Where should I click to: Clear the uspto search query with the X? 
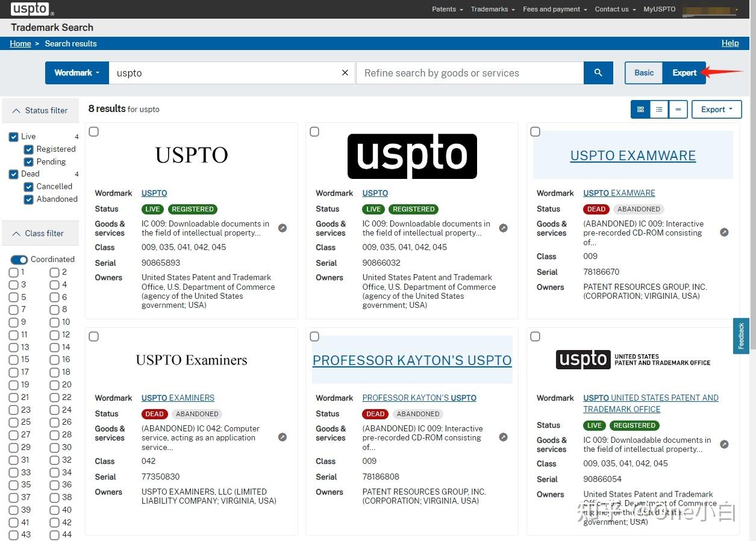tap(345, 72)
